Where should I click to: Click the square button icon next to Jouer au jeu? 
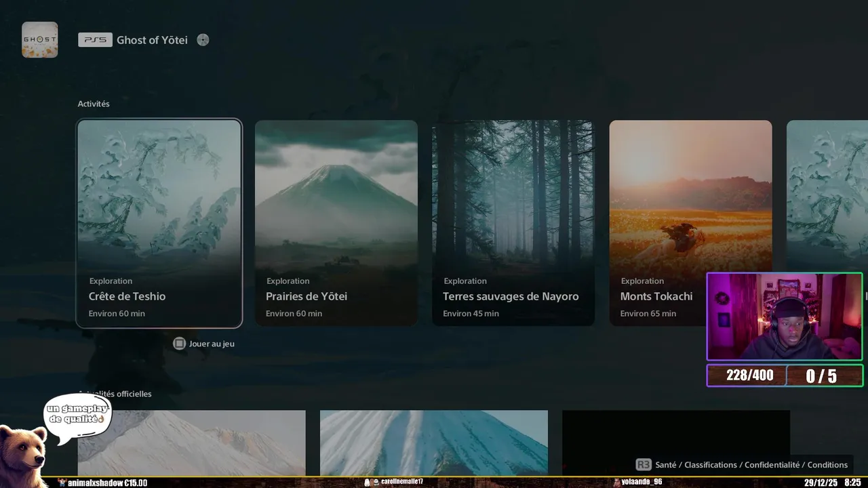pyautogui.click(x=179, y=344)
